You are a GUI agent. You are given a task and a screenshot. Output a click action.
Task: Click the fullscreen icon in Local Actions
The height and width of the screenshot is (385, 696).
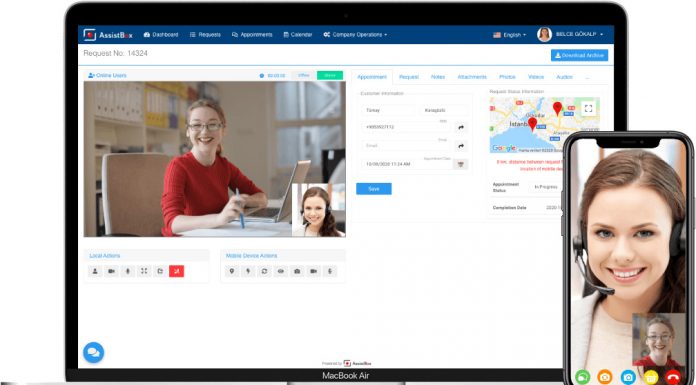pos(144,271)
